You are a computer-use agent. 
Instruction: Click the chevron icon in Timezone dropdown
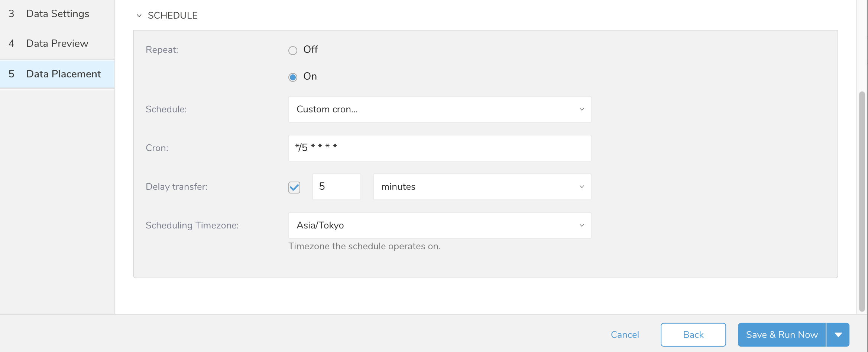[x=582, y=225]
